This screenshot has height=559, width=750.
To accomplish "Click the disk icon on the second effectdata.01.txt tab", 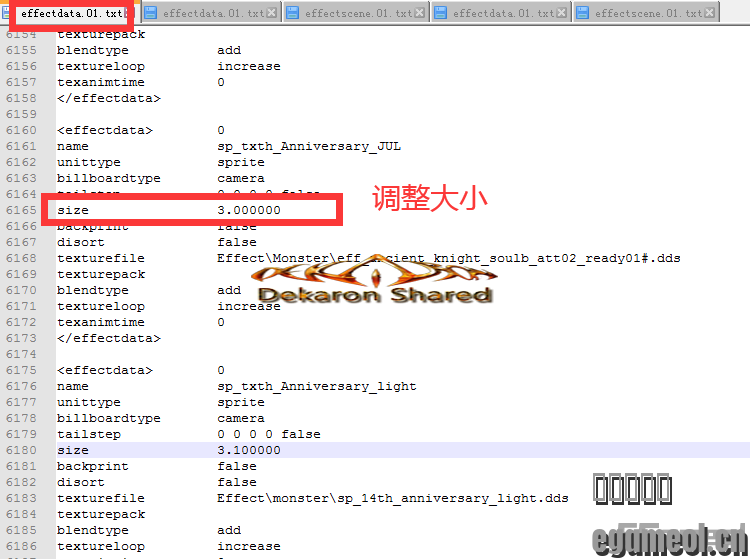I will click(151, 14).
